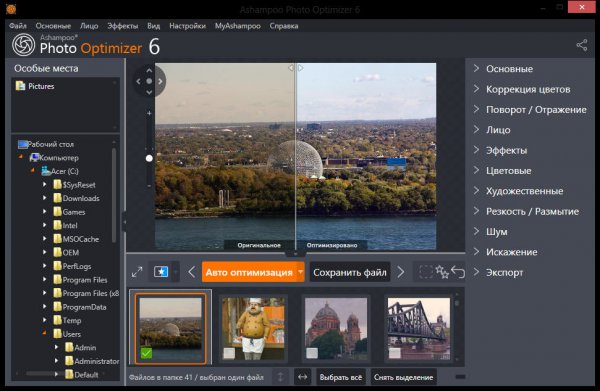Viewport: 600px width, 391px height.
Task: Click the zoom out minus icon
Action: click(149, 186)
